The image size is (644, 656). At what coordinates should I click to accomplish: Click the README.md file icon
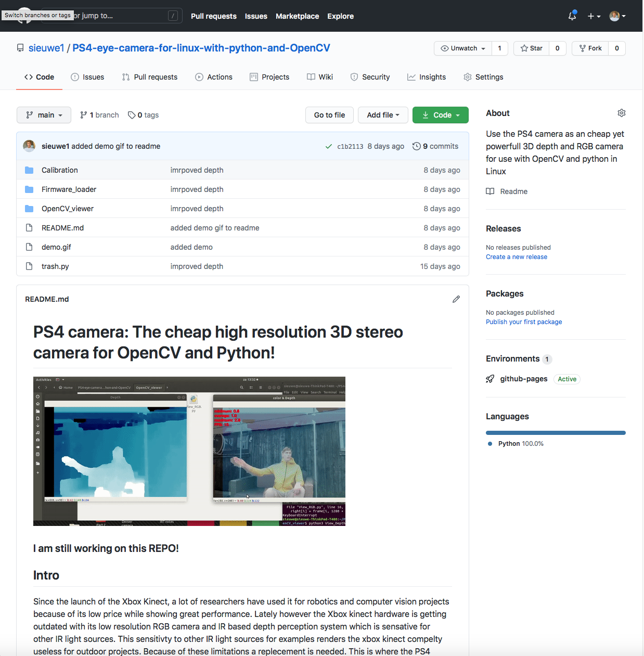point(29,228)
